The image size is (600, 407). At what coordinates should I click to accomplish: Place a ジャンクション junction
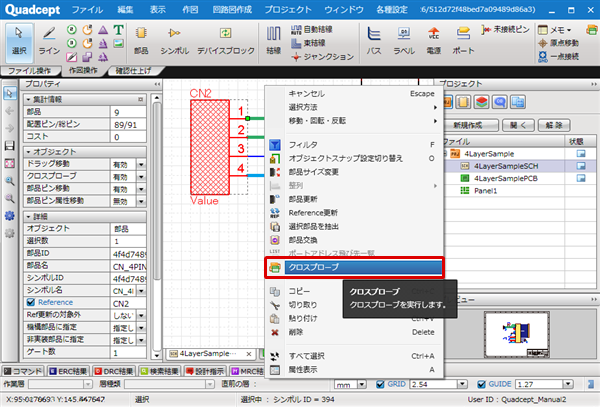coord(322,57)
